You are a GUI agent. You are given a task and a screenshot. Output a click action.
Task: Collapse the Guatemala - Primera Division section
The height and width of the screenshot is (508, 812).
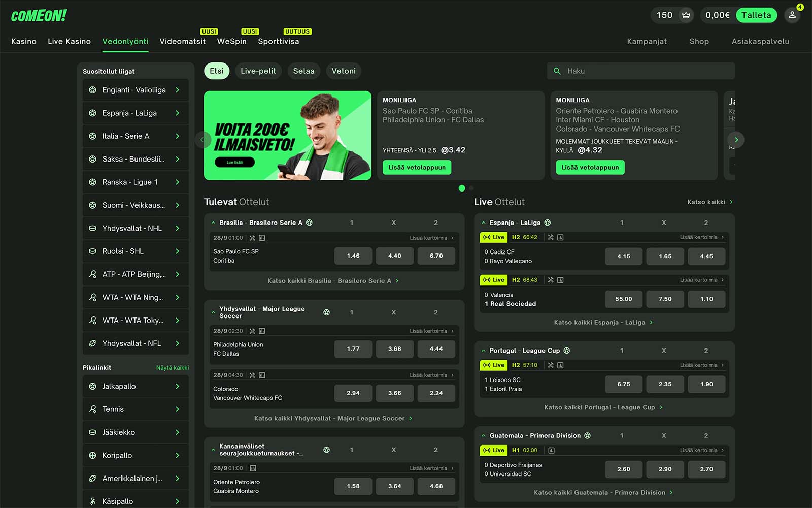click(483, 435)
